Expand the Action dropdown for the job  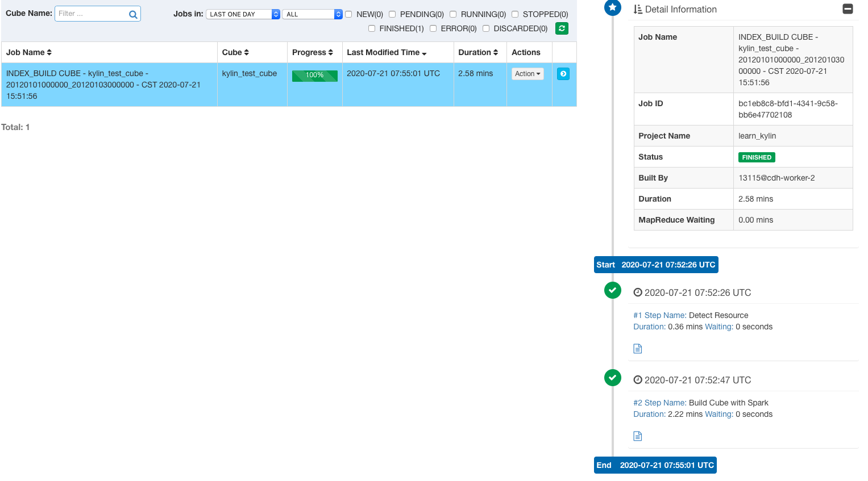click(x=528, y=74)
